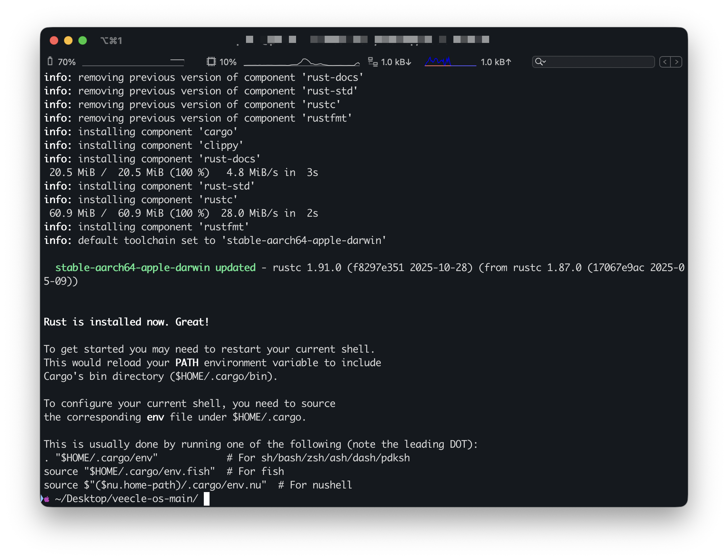The image size is (728, 560).
Task: Click the 70% battery percentage label
Action: [x=67, y=62]
